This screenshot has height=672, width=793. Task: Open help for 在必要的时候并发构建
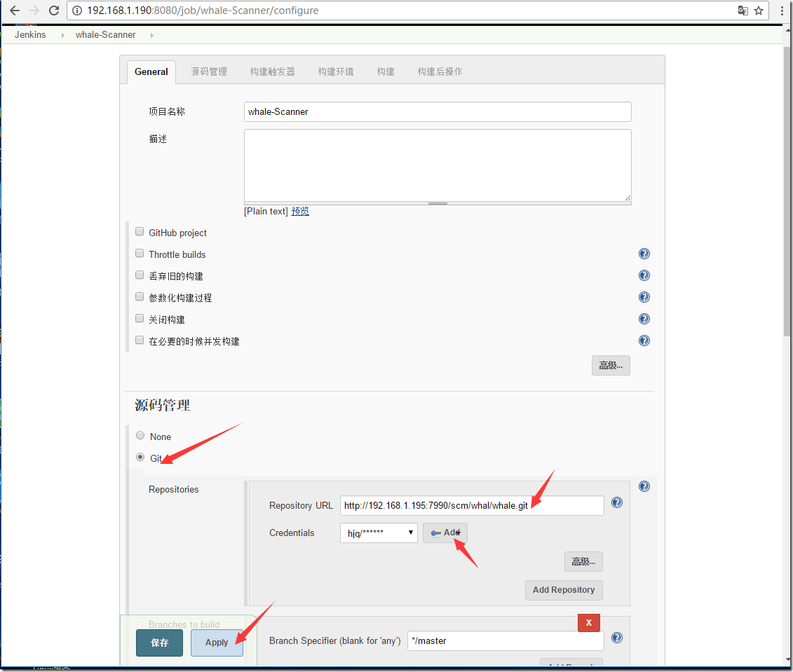(x=644, y=341)
